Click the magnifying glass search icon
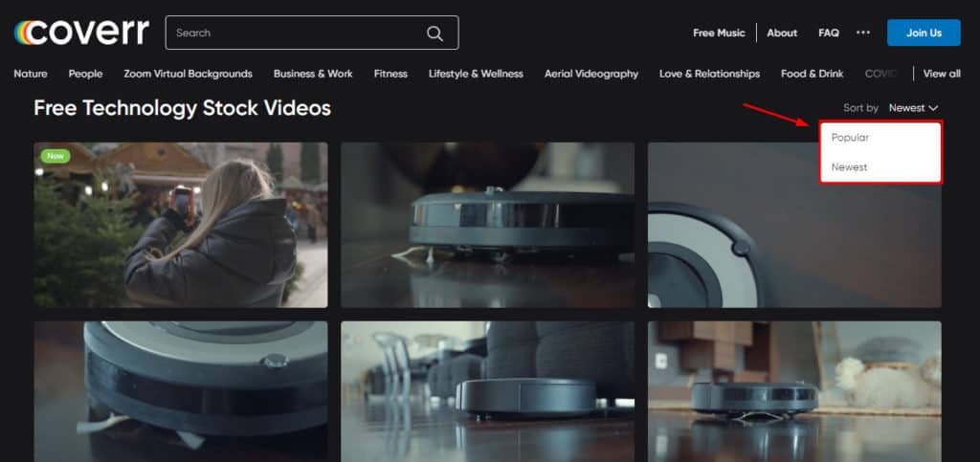Image resolution: width=980 pixels, height=462 pixels. tap(434, 33)
